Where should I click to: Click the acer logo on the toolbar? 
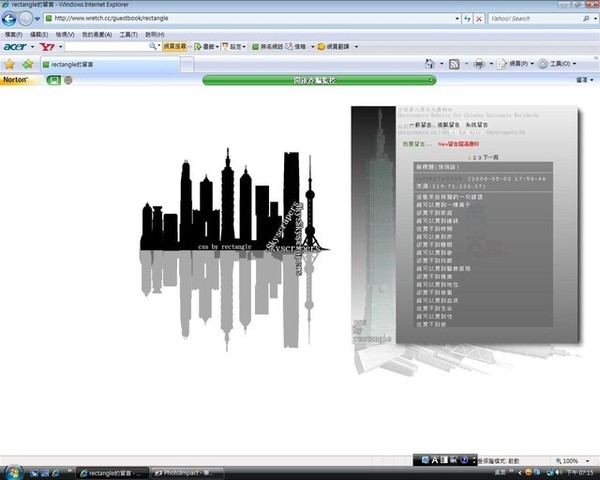coord(15,47)
